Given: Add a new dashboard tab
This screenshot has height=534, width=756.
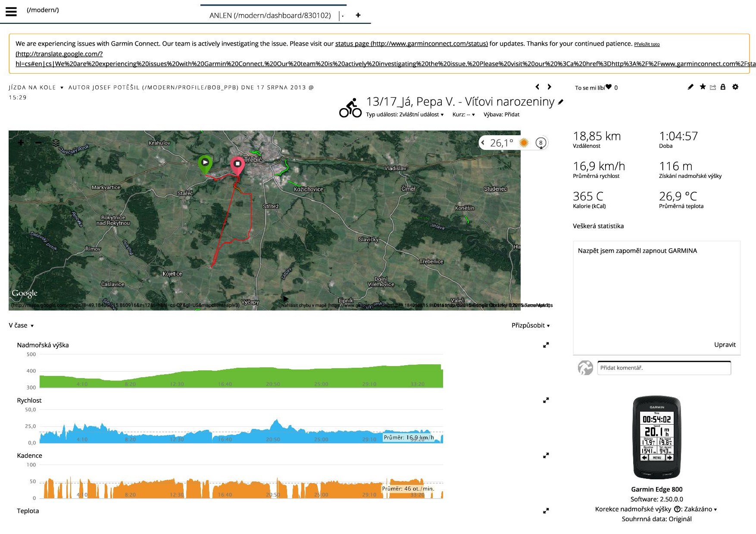Looking at the screenshot, I should coord(358,16).
